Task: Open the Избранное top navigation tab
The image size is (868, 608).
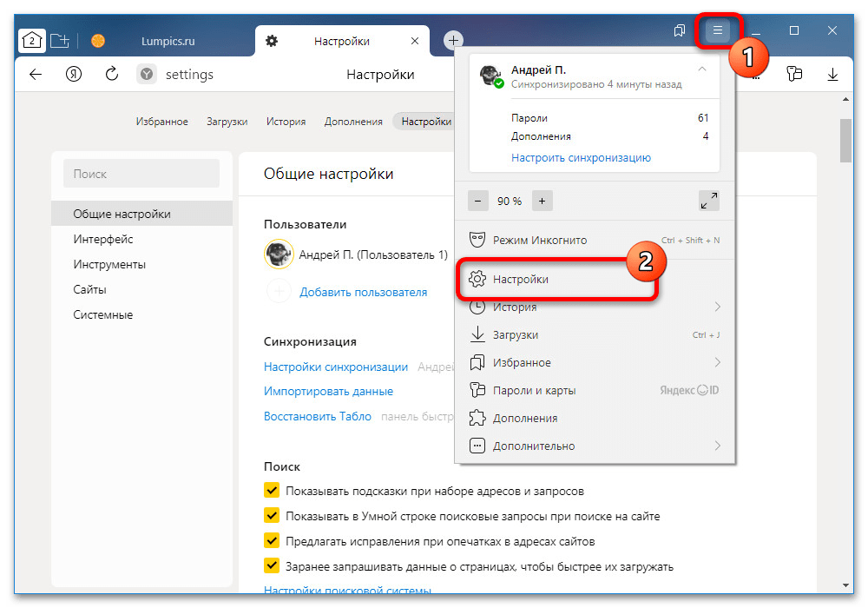Action: pos(162,122)
